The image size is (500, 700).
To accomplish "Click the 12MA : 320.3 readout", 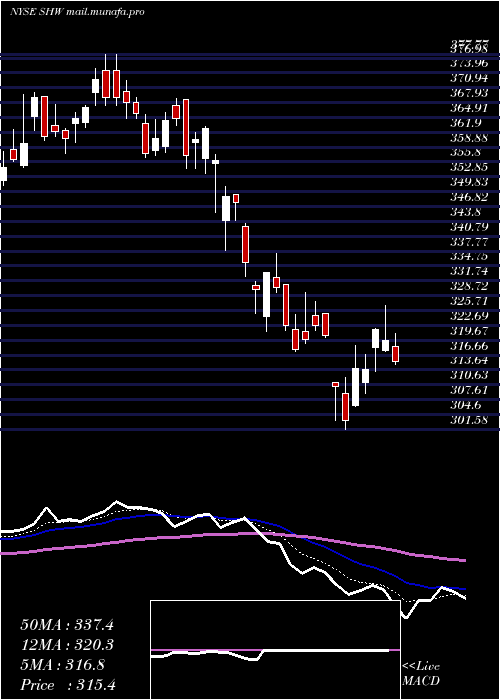I will (x=67, y=645).
